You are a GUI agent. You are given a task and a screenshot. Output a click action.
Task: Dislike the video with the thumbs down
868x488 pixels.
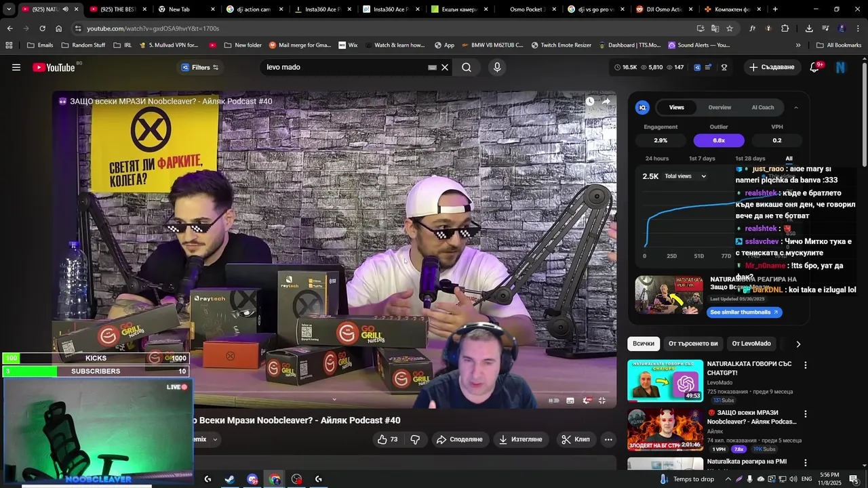click(415, 439)
